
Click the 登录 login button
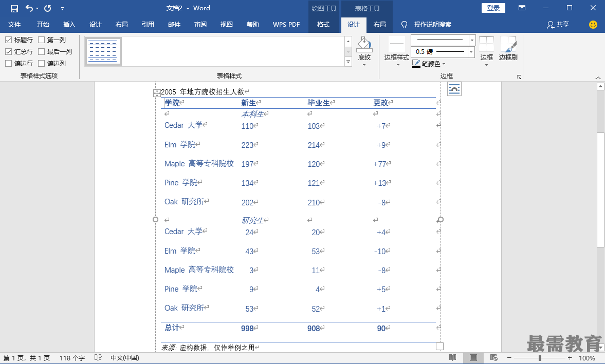pyautogui.click(x=493, y=8)
